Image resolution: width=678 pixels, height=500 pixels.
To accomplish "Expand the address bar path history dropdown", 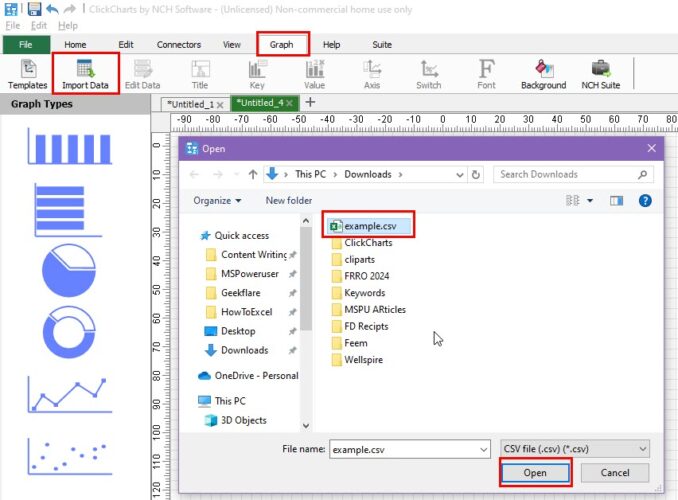I will 460,175.
